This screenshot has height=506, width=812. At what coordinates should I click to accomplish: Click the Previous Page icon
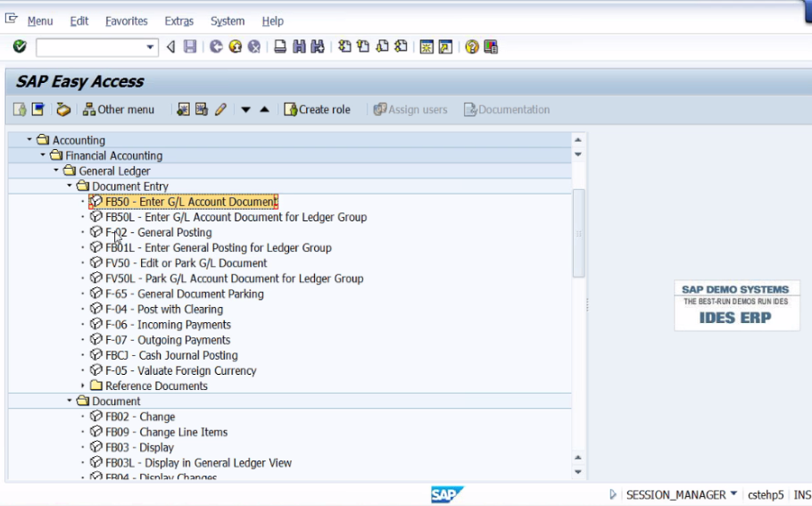[x=363, y=46]
